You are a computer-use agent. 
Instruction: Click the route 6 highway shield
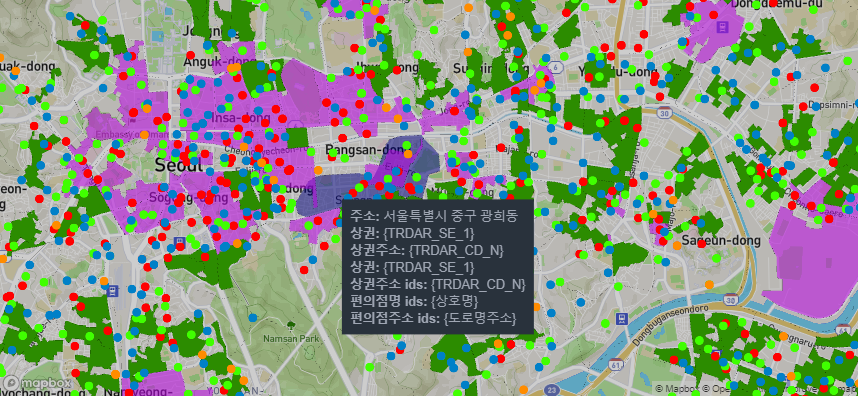coord(555,67)
